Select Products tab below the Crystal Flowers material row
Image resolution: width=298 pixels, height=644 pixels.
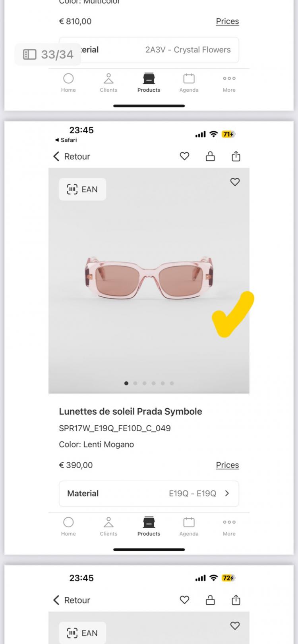pos(149,82)
